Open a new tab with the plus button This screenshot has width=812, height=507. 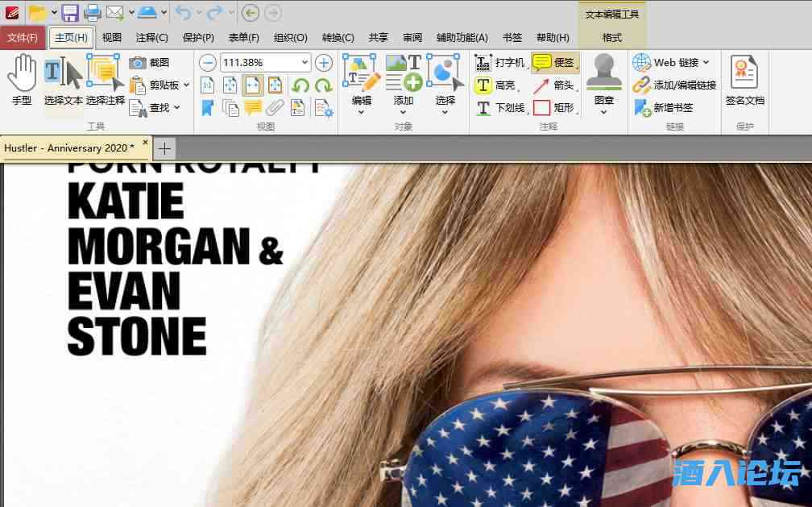click(x=164, y=149)
